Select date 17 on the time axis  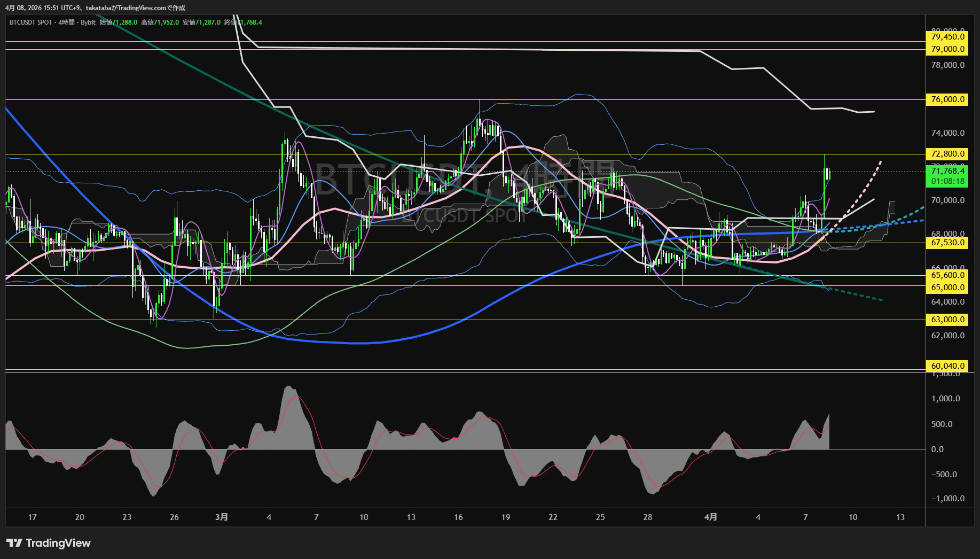click(33, 517)
